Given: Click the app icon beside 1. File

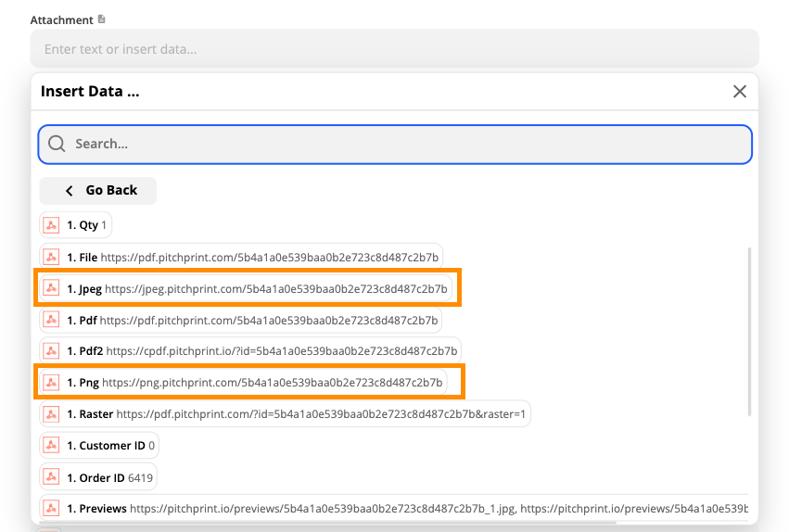Looking at the screenshot, I should (x=51, y=257).
